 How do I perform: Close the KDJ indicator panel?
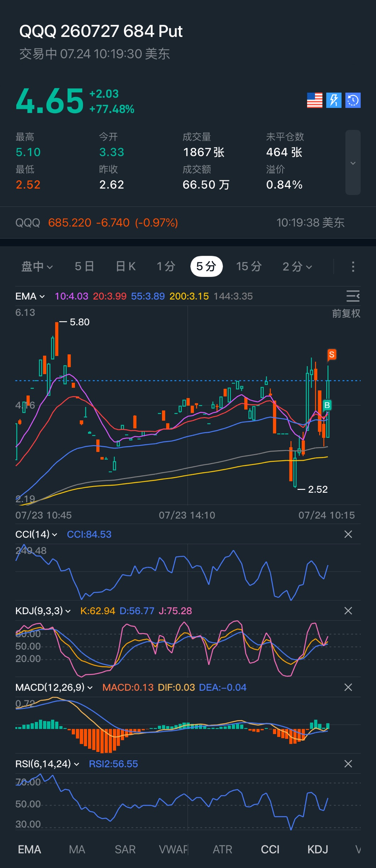click(x=348, y=611)
